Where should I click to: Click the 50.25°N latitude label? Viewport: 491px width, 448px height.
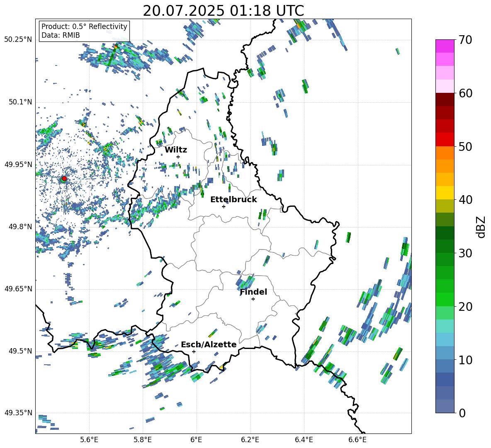pos(18,39)
